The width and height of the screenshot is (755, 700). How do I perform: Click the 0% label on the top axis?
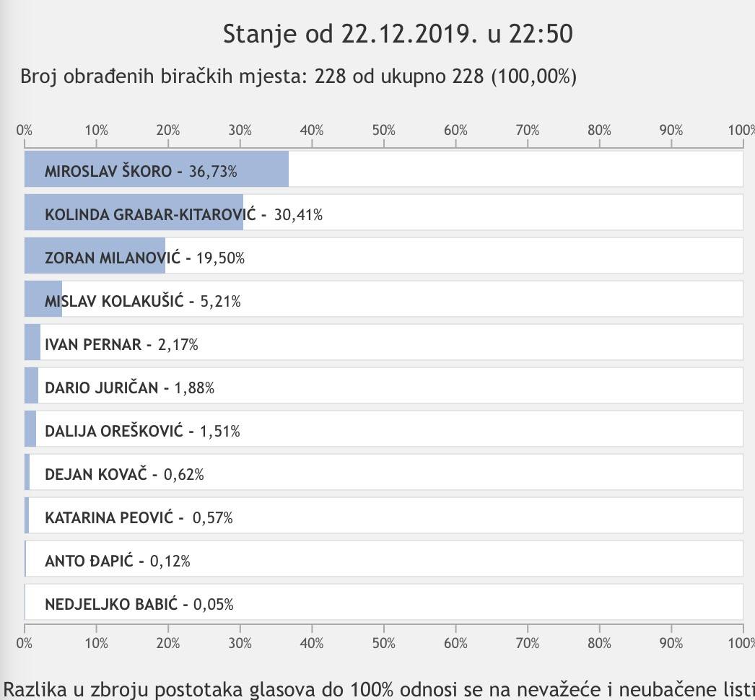coord(25,130)
